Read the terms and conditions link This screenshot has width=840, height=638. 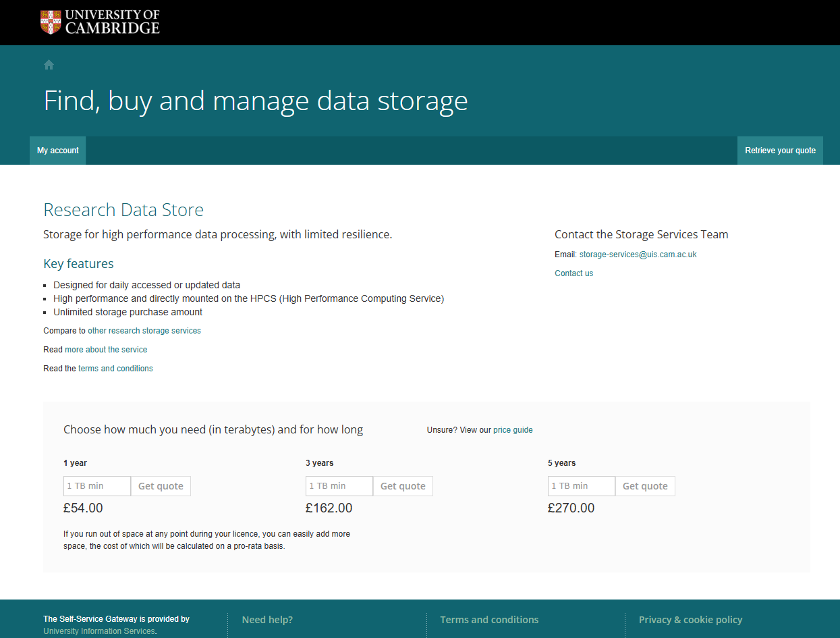pos(115,369)
